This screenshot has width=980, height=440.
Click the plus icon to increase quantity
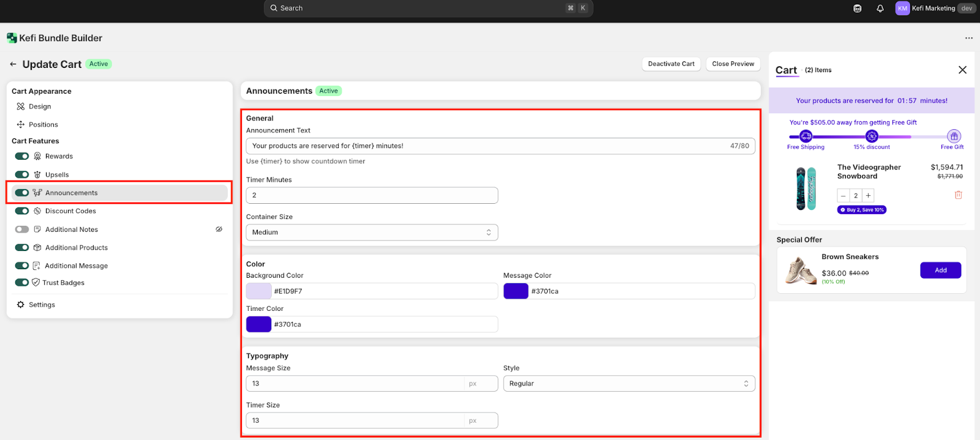click(868, 196)
